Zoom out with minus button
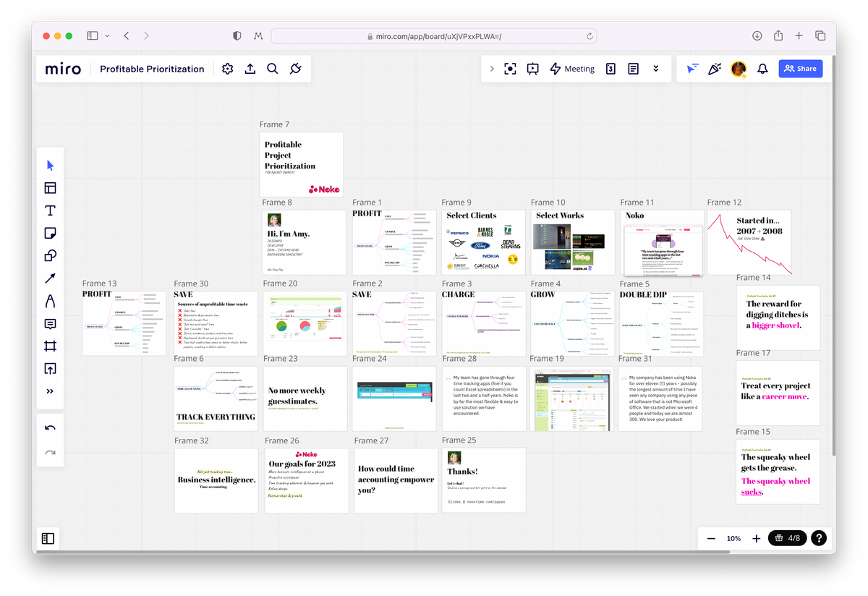The height and width of the screenshot is (596, 868). (x=711, y=538)
